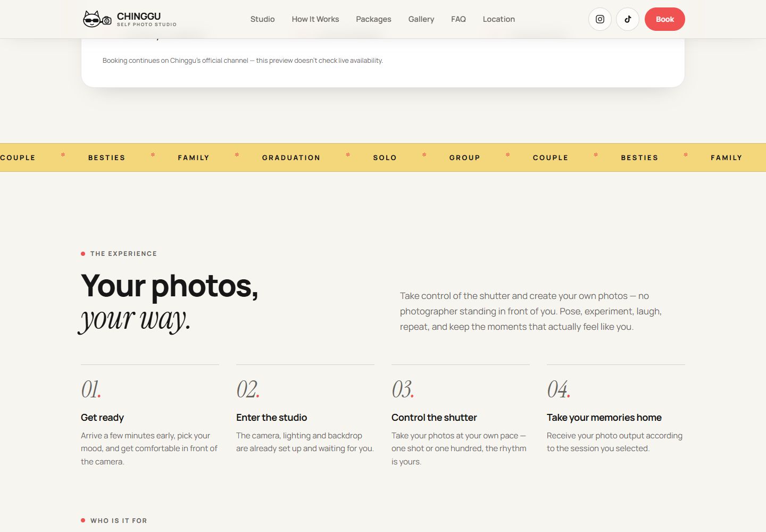Click the step number 03.
The width and height of the screenshot is (766, 532).
pos(403,389)
